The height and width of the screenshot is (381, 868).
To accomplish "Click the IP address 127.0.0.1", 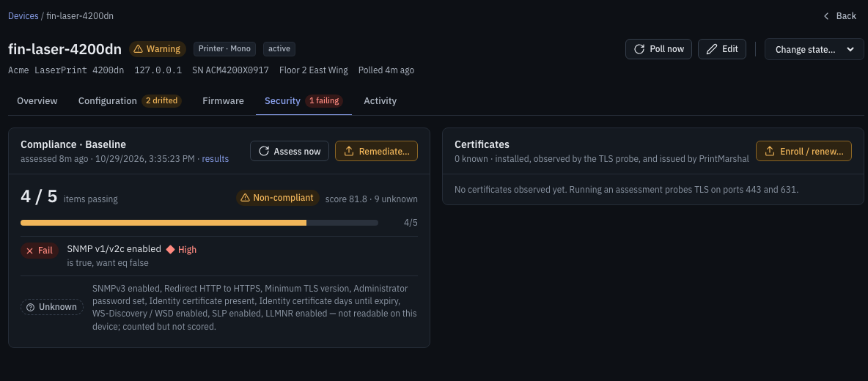I will [158, 70].
